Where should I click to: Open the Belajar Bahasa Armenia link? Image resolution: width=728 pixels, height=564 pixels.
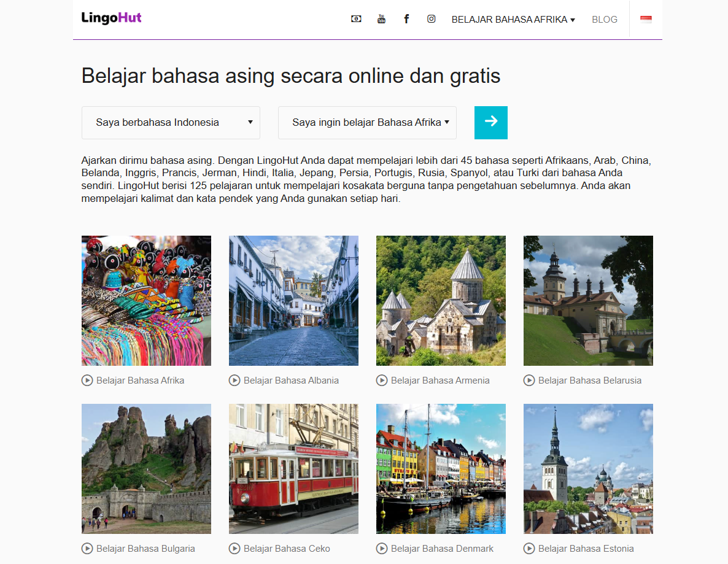[441, 380]
